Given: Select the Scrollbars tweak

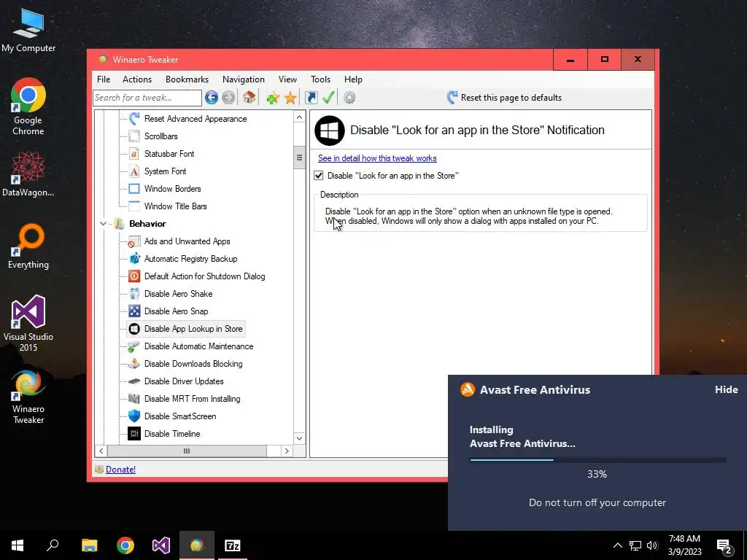Looking at the screenshot, I should pyautogui.click(x=160, y=136).
